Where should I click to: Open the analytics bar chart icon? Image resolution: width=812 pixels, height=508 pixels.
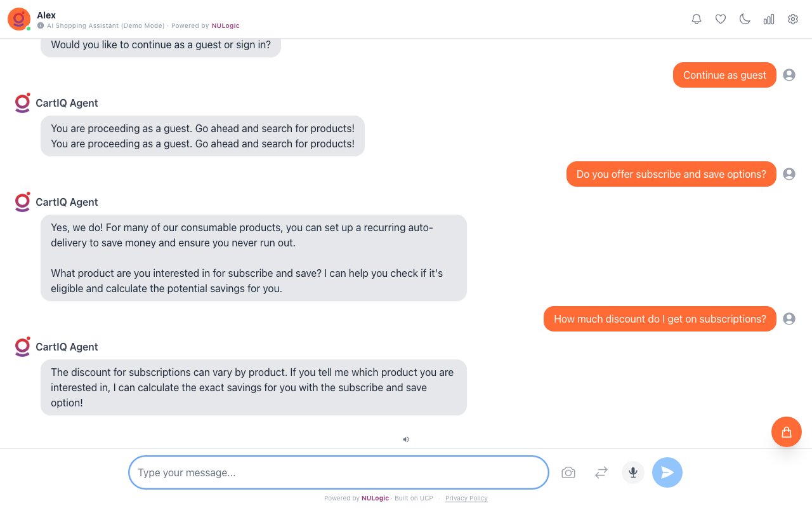coord(769,19)
